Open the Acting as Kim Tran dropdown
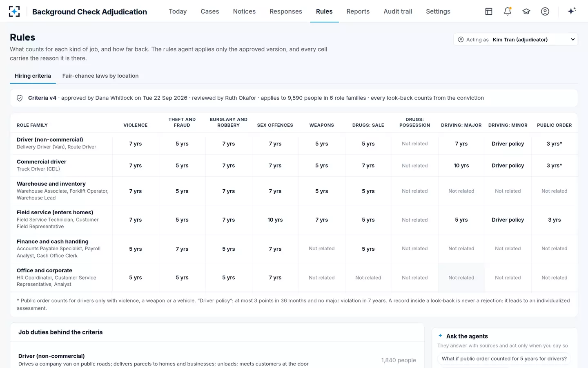The height and width of the screenshot is (368, 588). pyautogui.click(x=516, y=40)
